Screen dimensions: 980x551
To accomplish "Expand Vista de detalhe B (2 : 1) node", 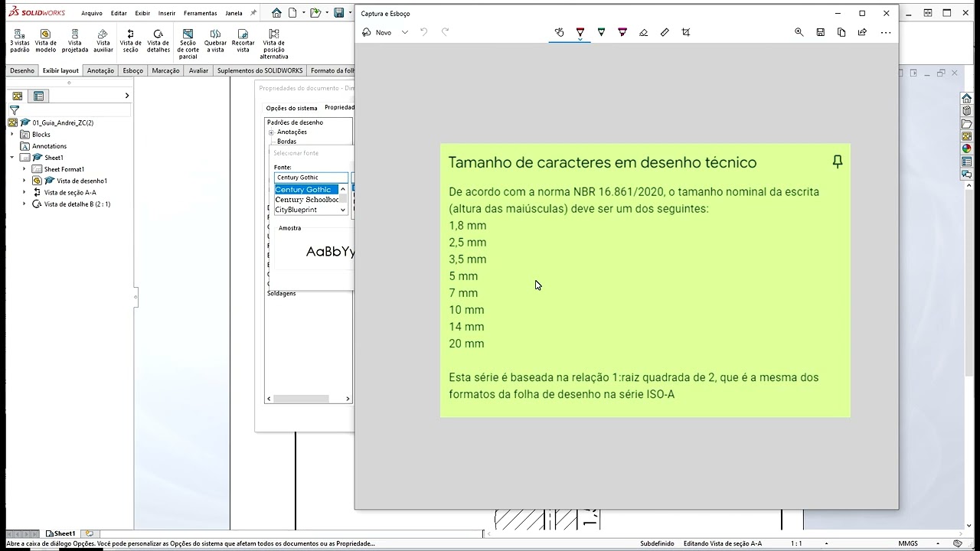I will pyautogui.click(x=24, y=204).
